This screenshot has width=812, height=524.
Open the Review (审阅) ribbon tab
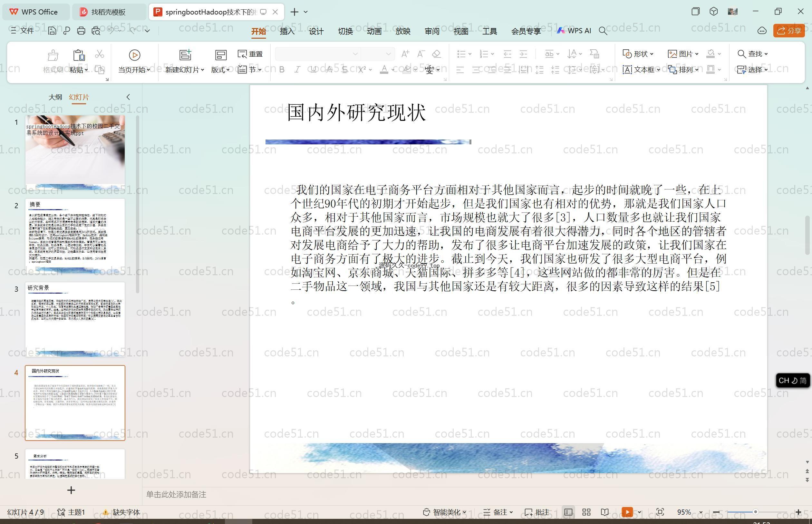point(432,31)
